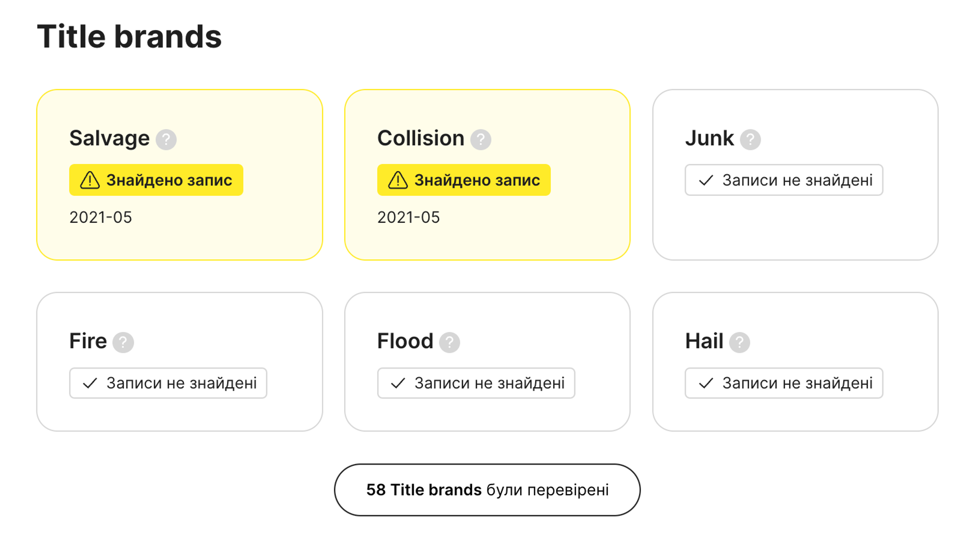Click the warning triangle in Collision badge
The height and width of the screenshot is (539, 980).
pos(398,180)
